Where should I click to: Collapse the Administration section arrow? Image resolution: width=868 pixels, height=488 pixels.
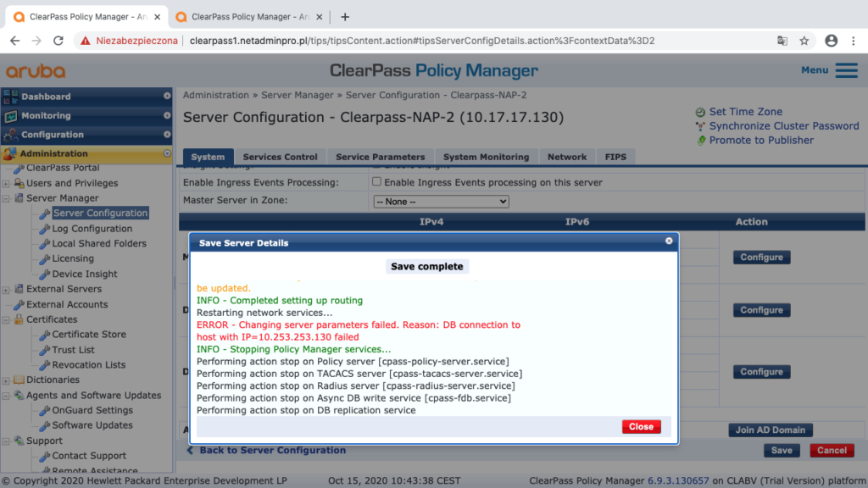[167, 154]
